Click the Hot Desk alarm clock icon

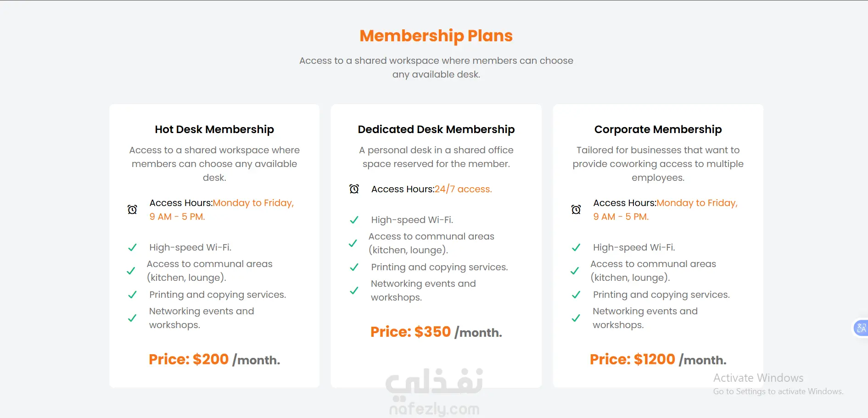click(132, 210)
